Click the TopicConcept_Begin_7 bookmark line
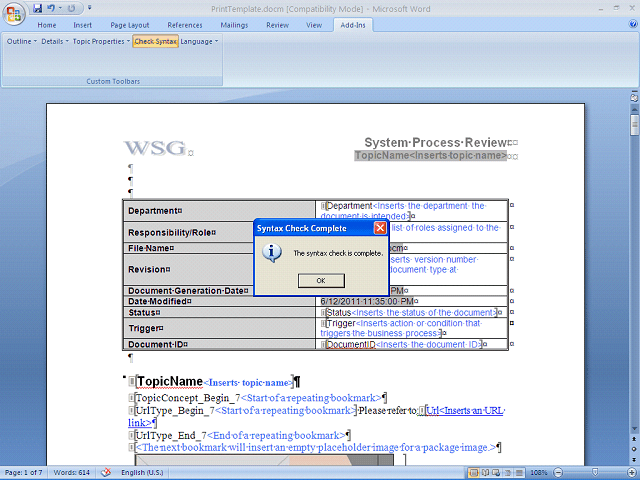Screen dimensions: 640x480 pyautogui.click(x=260, y=398)
